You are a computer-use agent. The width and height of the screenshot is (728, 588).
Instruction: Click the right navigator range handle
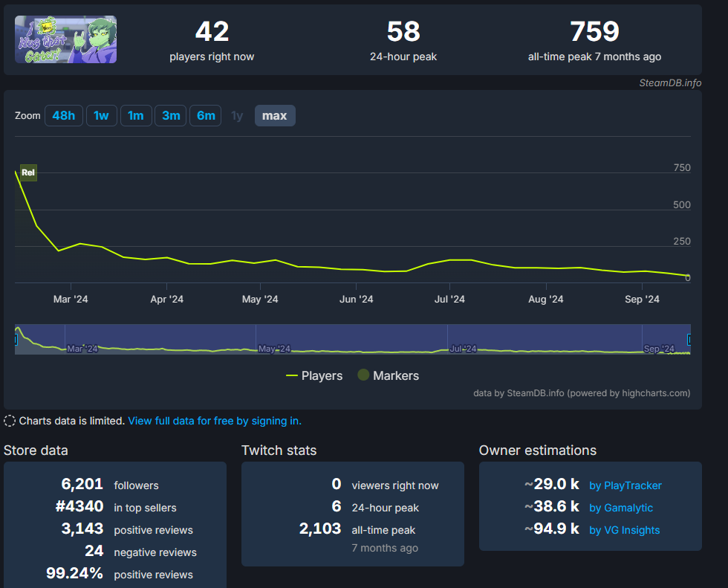pyautogui.click(x=689, y=340)
